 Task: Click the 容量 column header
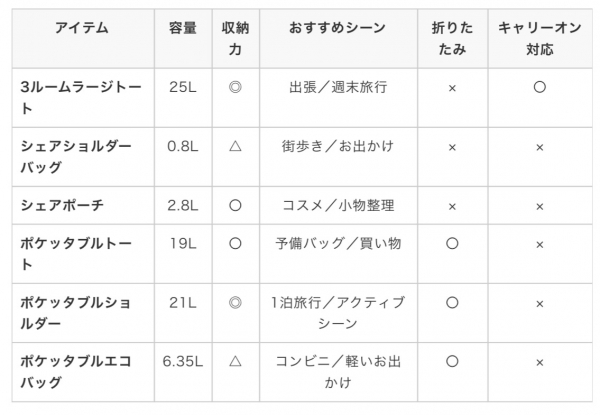183,28
